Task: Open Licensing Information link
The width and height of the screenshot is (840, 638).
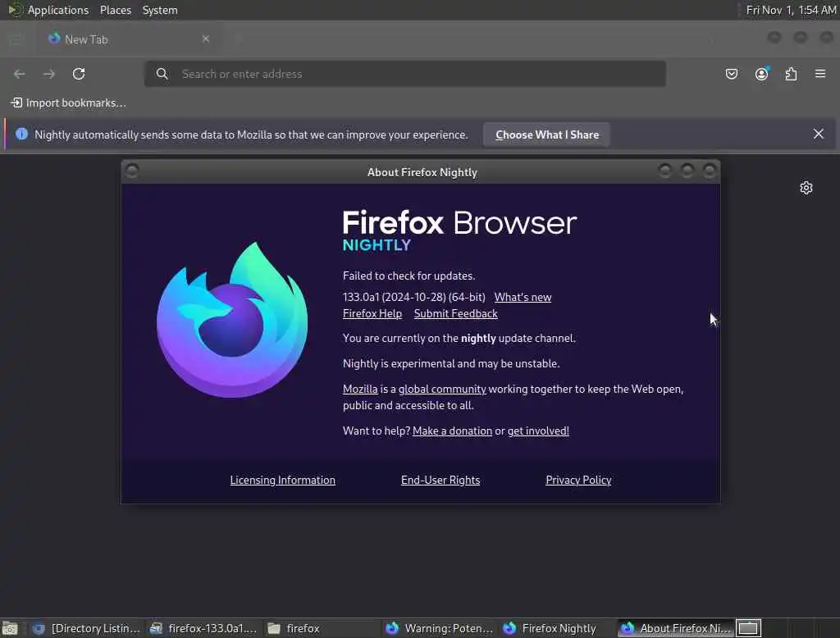Action: pyautogui.click(x=282, y=480)
